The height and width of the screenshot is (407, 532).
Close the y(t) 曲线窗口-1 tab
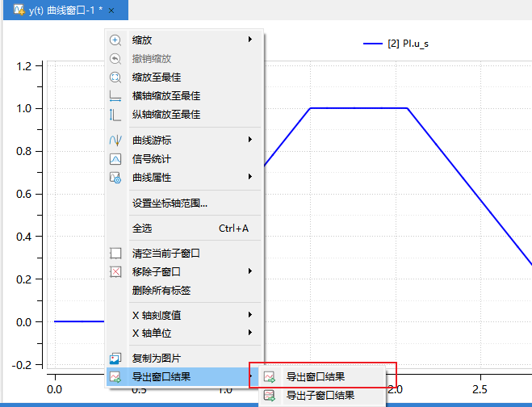(111, 10)
